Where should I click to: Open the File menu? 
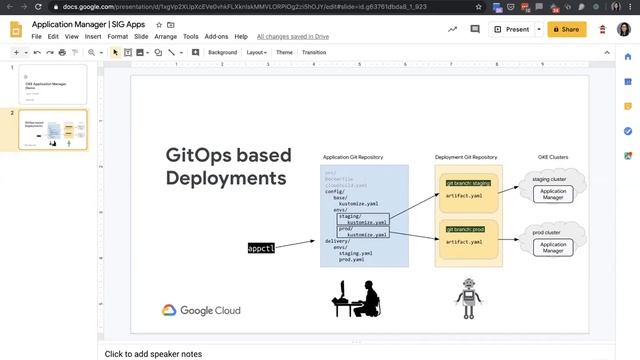36,36
